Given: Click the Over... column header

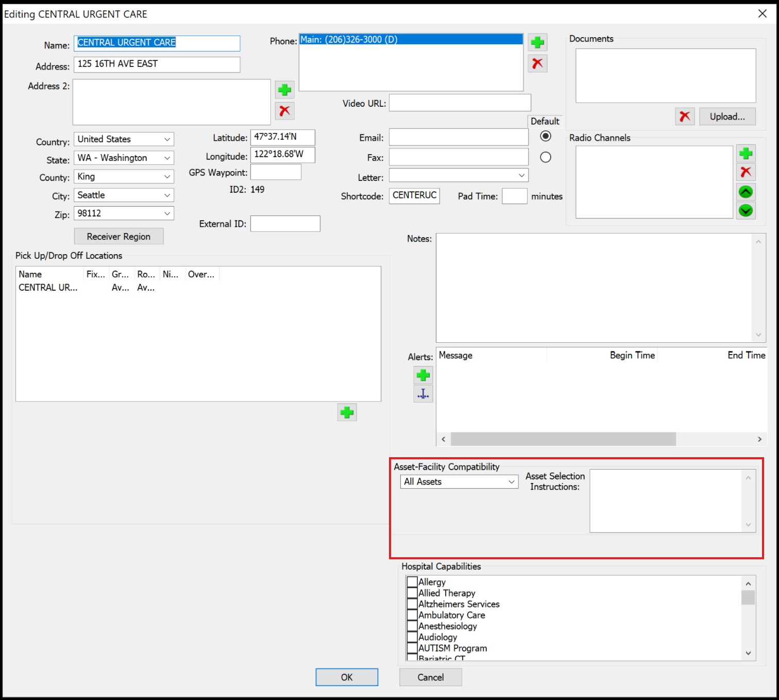Looking at the screenshot, I should click(202, 274).
